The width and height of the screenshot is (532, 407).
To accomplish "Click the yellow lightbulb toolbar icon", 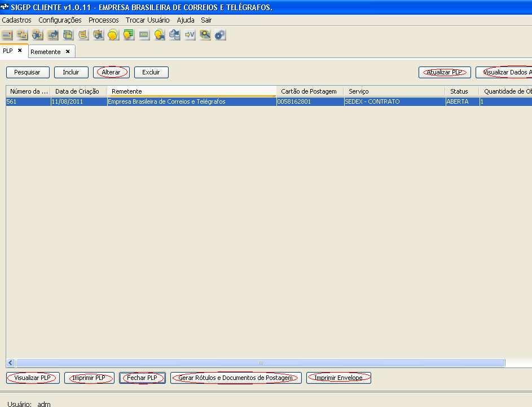I will 113,34.
